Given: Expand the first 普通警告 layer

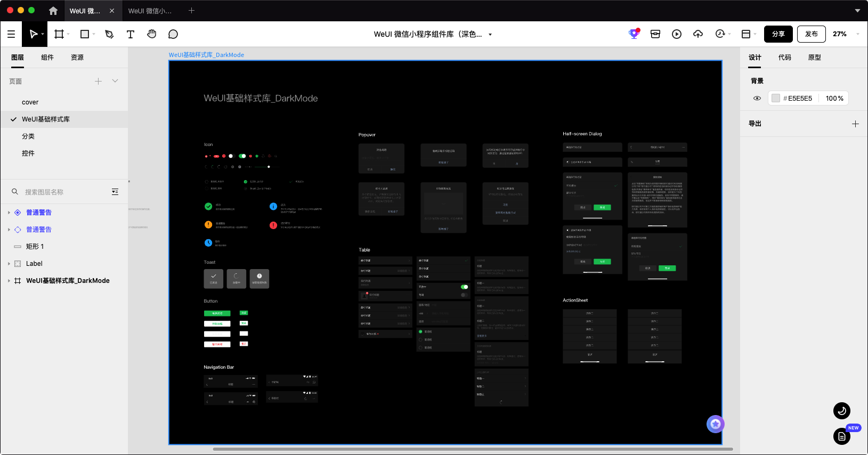Looking at the screenshot, I should (x=9, y=213).
